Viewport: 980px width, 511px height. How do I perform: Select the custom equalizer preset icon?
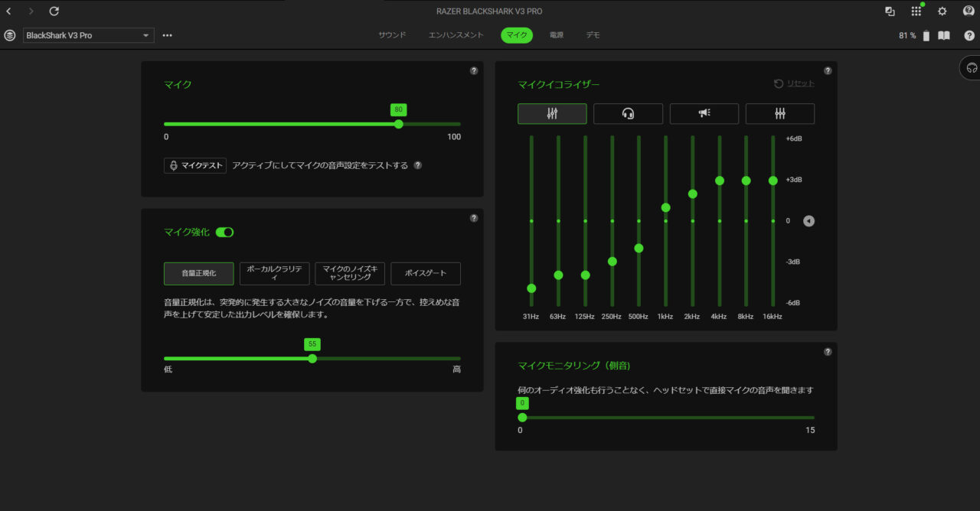[552, 113]
